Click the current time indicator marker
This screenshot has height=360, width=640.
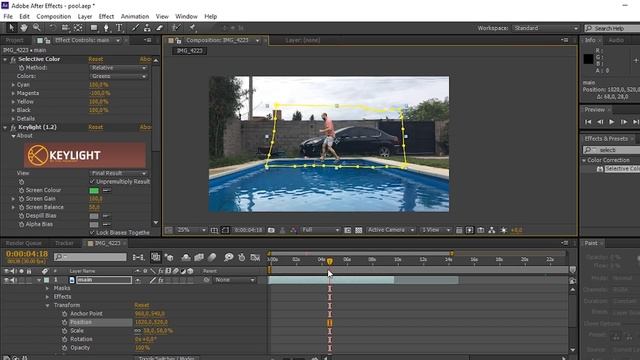point(329,261)
